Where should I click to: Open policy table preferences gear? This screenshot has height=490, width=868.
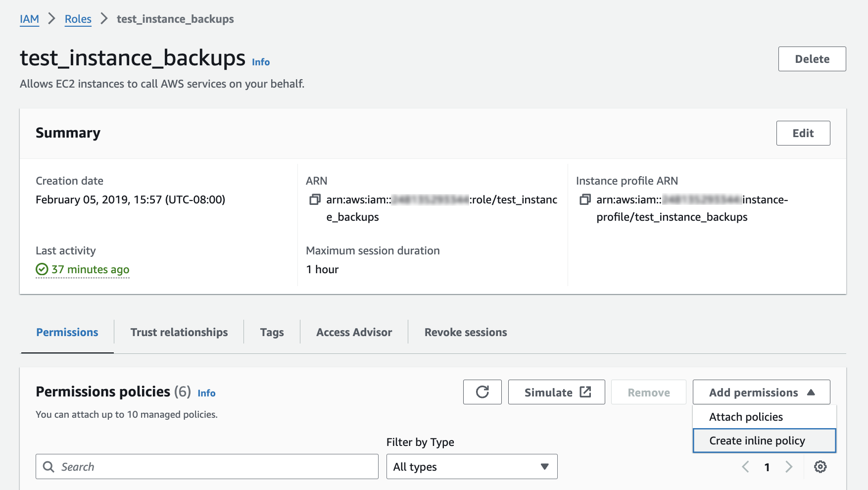coord(820,467)
